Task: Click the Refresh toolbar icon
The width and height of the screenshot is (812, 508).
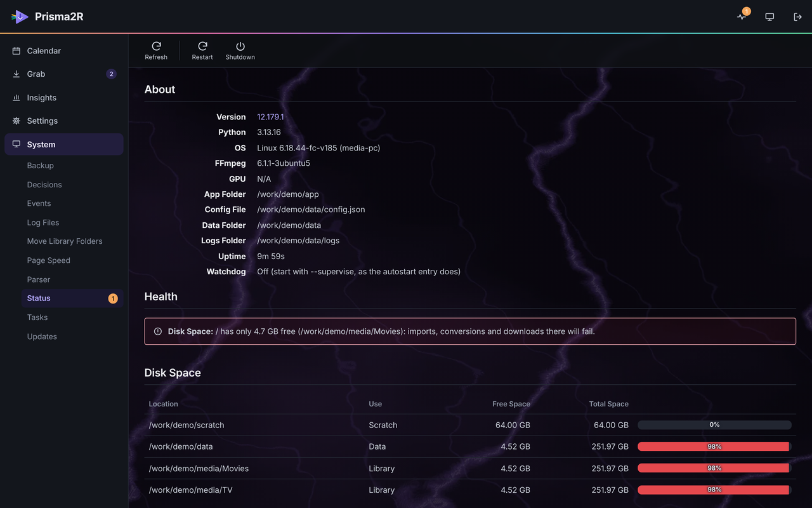Action: pyautogui.click(x=156, y=46)
